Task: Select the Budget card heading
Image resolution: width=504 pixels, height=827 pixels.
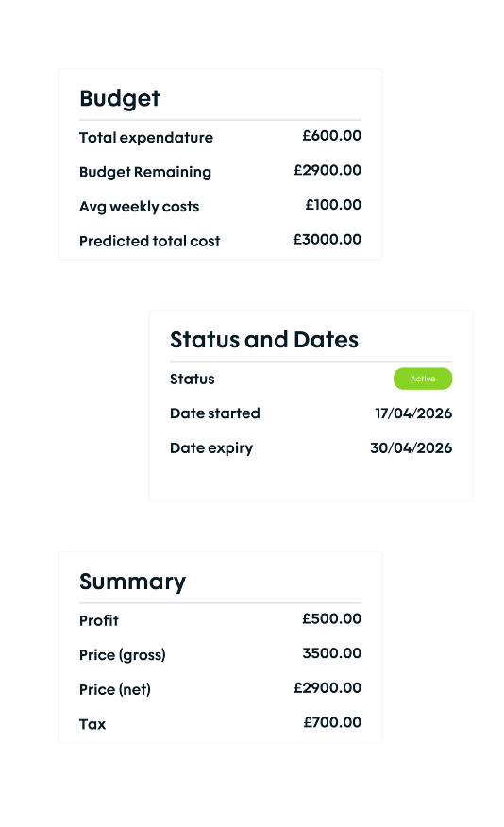Action: (x=119, y=98)
